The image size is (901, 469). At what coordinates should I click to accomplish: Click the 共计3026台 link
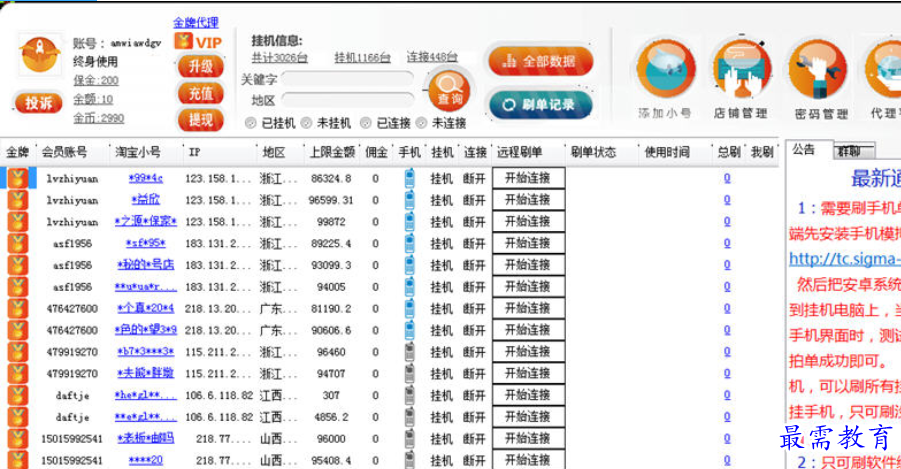(279, 57)
